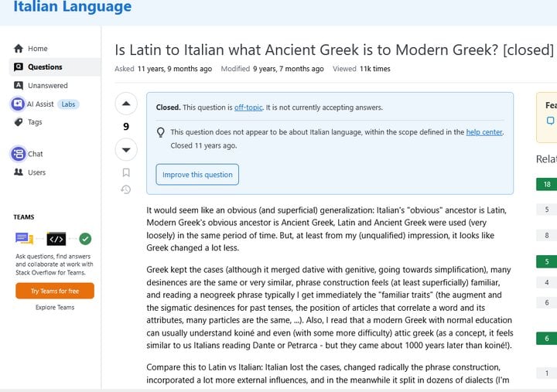Image resolution: width=557 pixels, height=392 pixels.
Task: Click the Improve this question button
Action: [197, 174]
